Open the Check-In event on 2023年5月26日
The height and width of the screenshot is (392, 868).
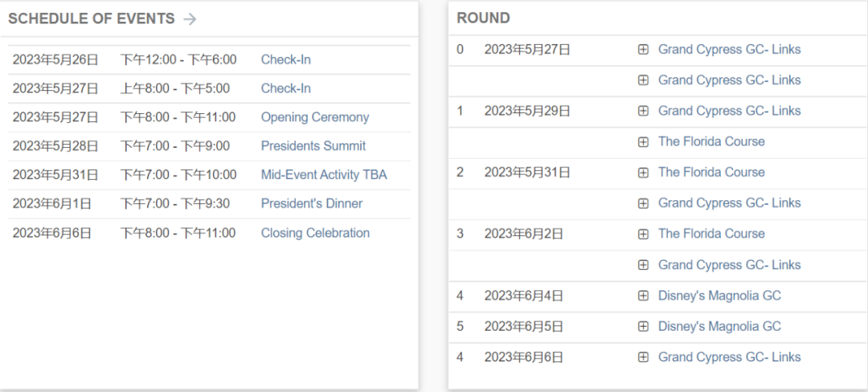pos(286,59)
